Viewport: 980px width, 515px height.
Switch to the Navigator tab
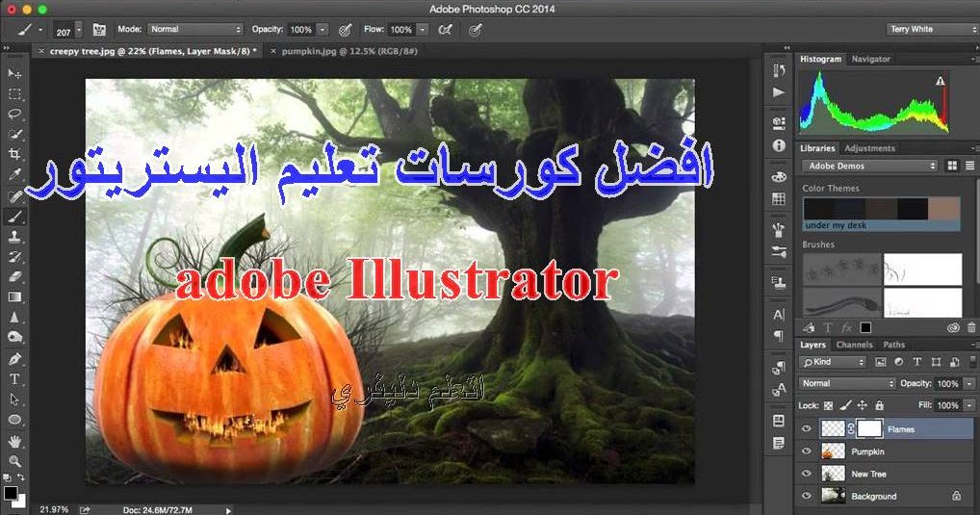pos(870,59)
